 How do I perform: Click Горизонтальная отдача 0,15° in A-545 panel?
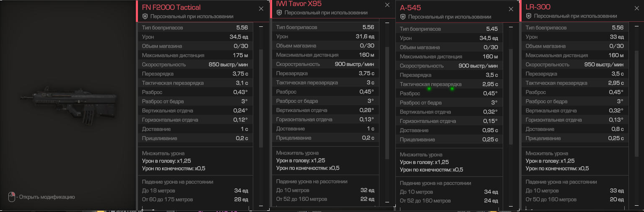[449, 121]
